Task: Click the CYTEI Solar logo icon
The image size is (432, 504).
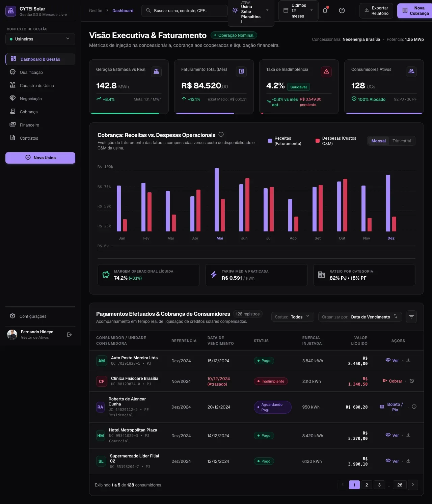Action: point(11,11)
